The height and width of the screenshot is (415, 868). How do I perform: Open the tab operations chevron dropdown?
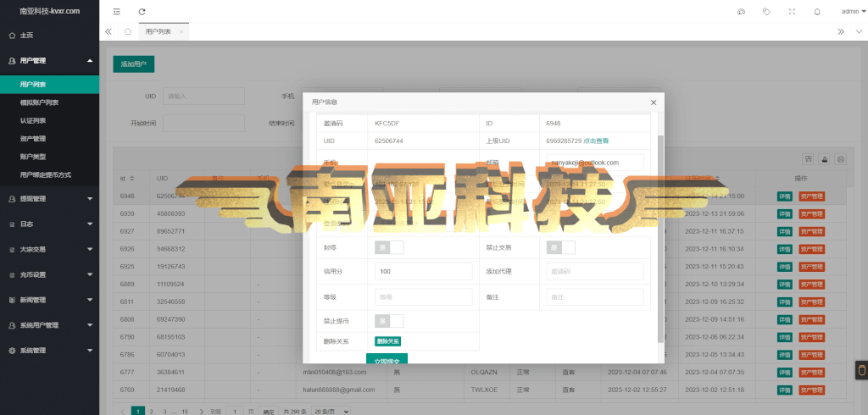tap(860, 31)
